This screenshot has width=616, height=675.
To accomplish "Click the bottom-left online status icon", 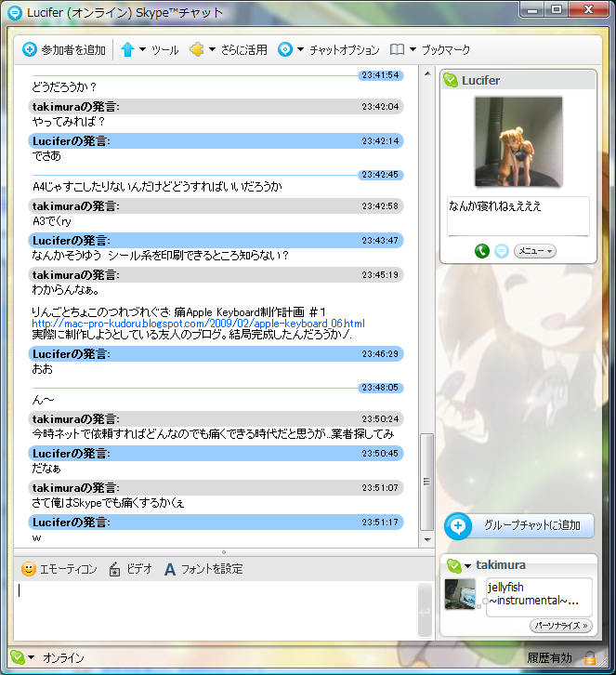I will pos(18,657).
